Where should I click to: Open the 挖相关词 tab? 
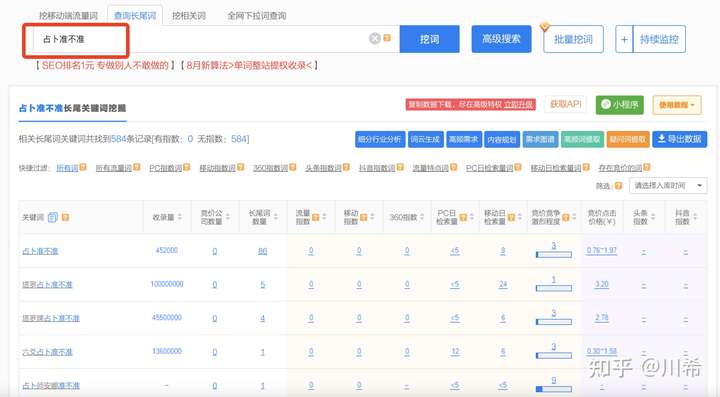point(189,16)
